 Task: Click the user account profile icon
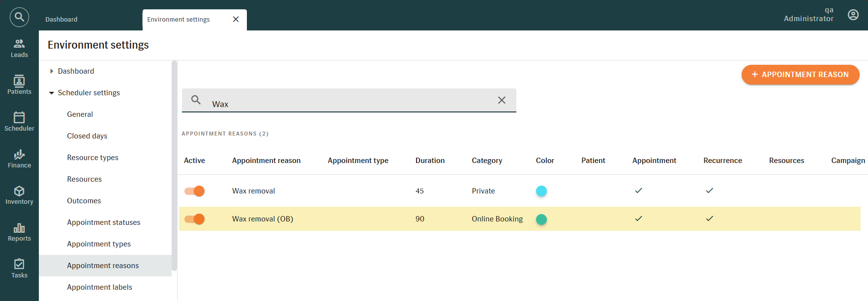[853, 15]
